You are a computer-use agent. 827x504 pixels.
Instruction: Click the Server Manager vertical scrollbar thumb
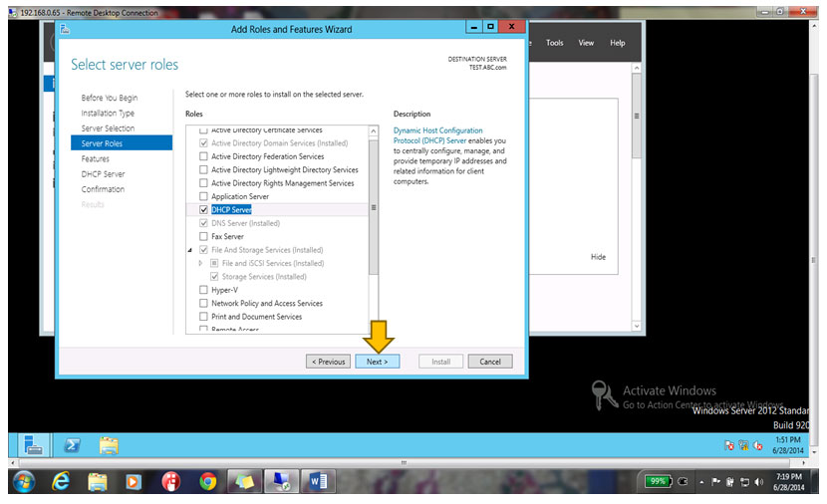click(x=637, y=116)
